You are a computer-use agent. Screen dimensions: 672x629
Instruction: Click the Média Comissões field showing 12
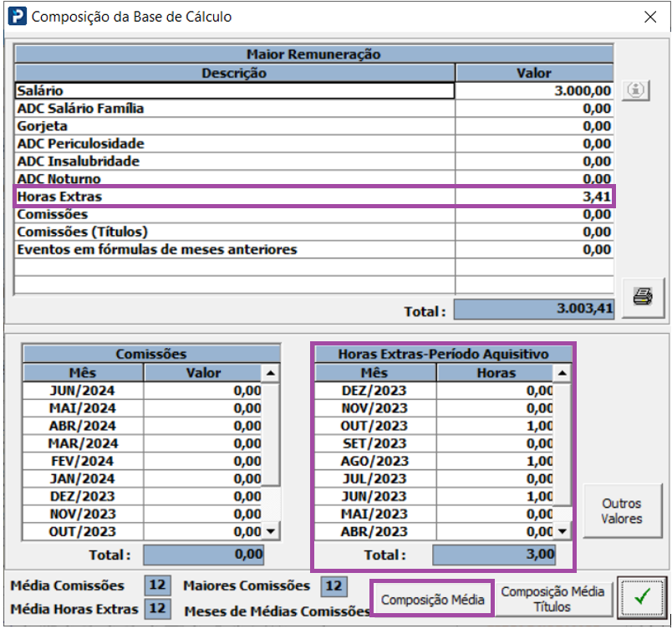[x=157, y=585]
